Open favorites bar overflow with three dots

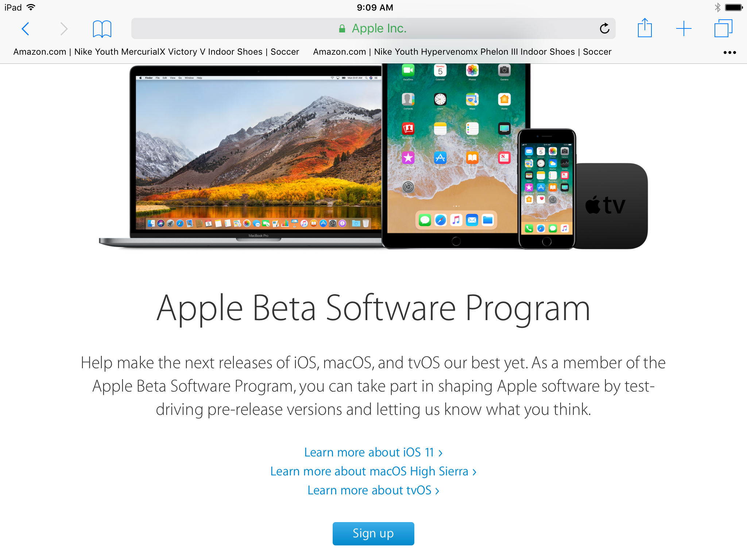pos(729,52)
